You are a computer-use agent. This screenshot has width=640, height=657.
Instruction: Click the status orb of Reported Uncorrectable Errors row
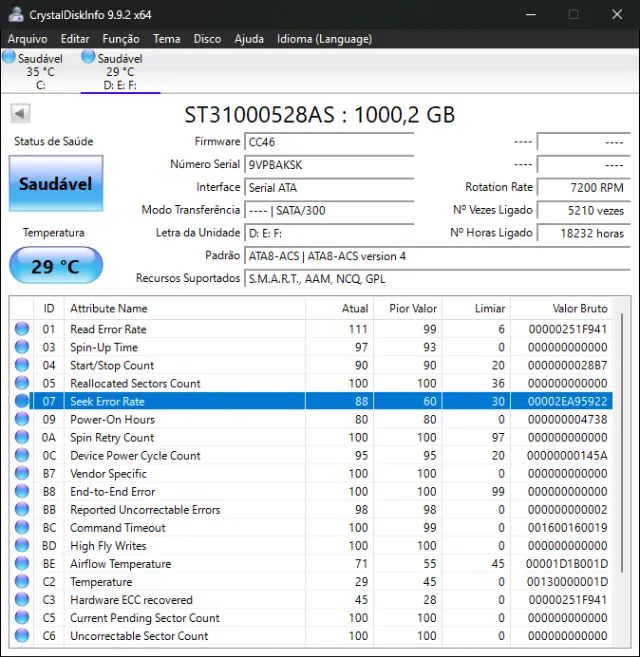(x=22, y=509)
